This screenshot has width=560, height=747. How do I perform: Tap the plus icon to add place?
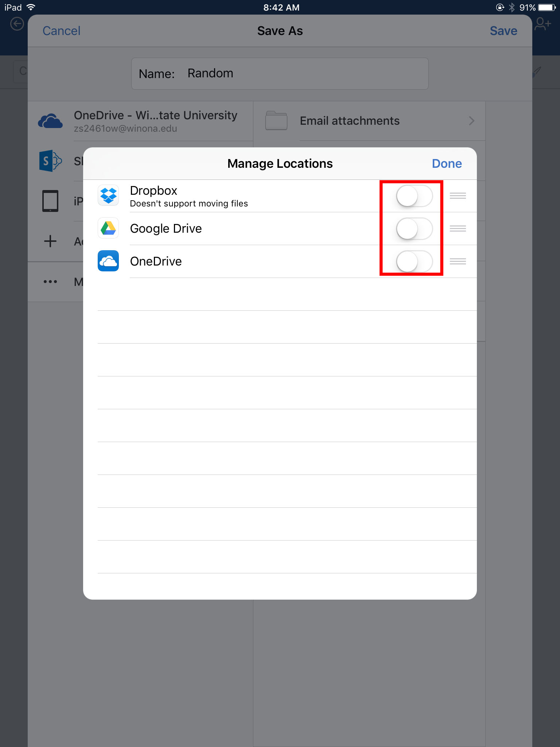pyautogui.click(x=50, y=241)
